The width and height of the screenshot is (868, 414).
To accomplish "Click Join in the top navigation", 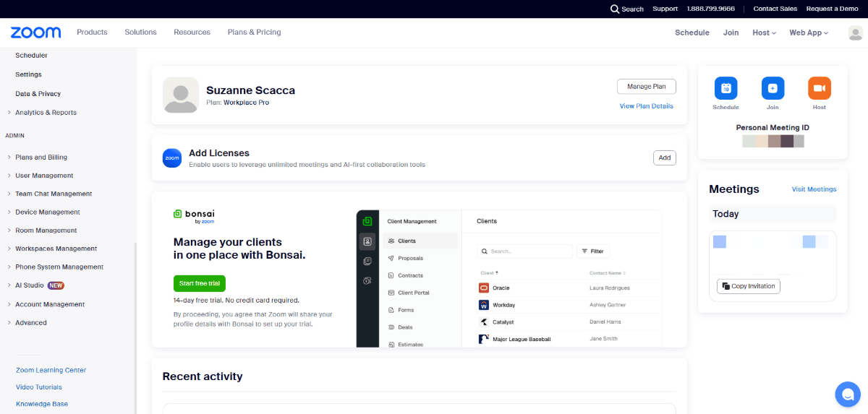I will tap(731, 33).
